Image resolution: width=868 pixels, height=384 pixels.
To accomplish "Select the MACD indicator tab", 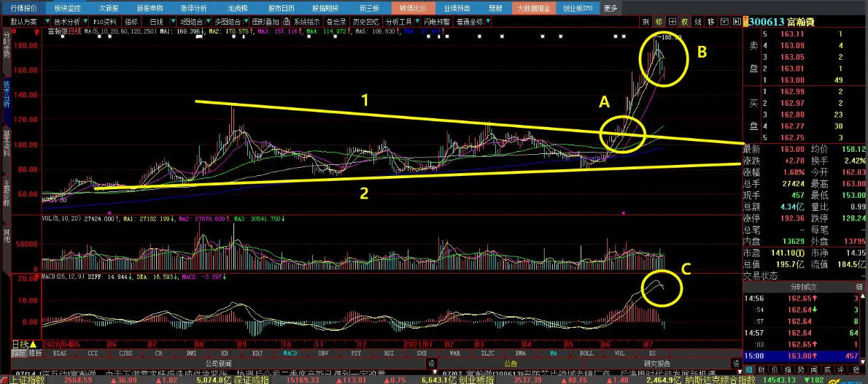I will pos(290,353).
